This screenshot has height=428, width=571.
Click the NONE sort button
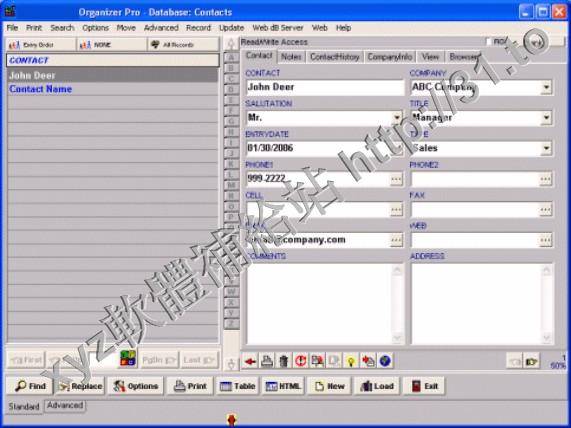point(111,45)
